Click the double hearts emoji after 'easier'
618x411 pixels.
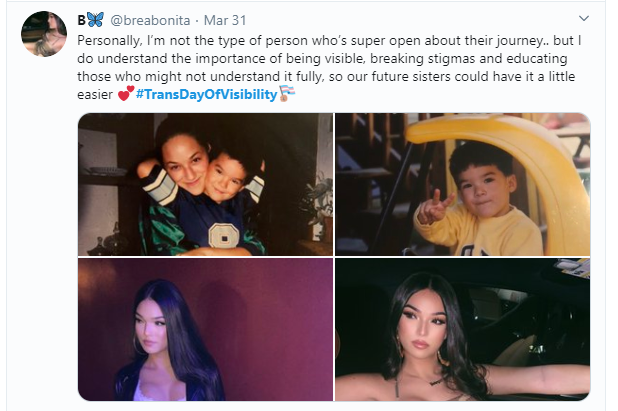[126, 94]
